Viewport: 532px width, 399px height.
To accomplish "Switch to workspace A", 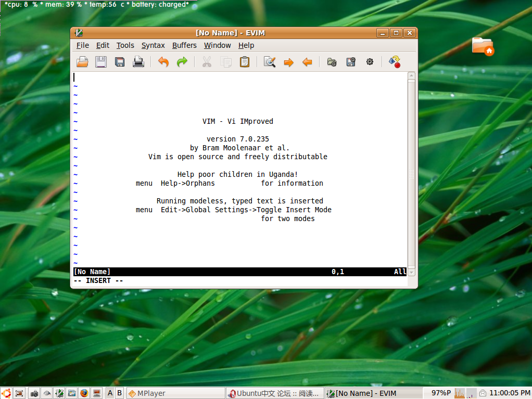I will tap(110, 393).
